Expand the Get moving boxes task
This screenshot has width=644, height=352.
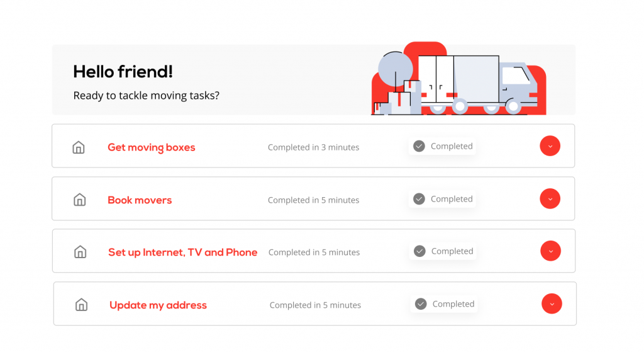[550, 146]
